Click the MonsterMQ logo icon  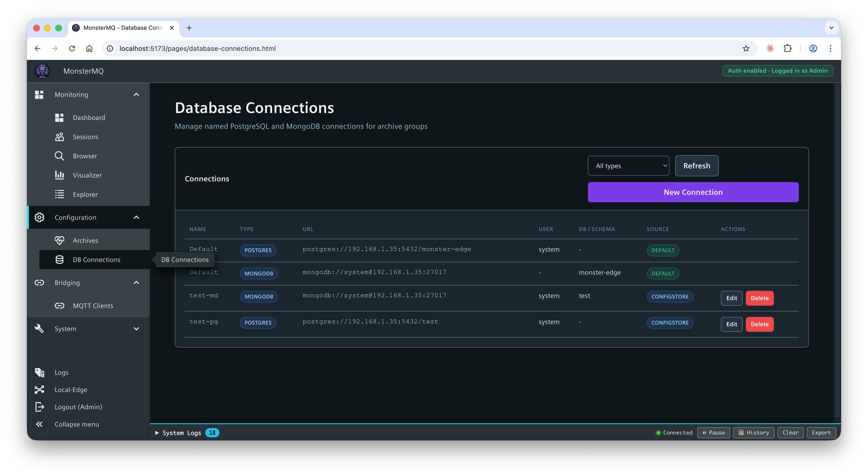click(42, 71)
